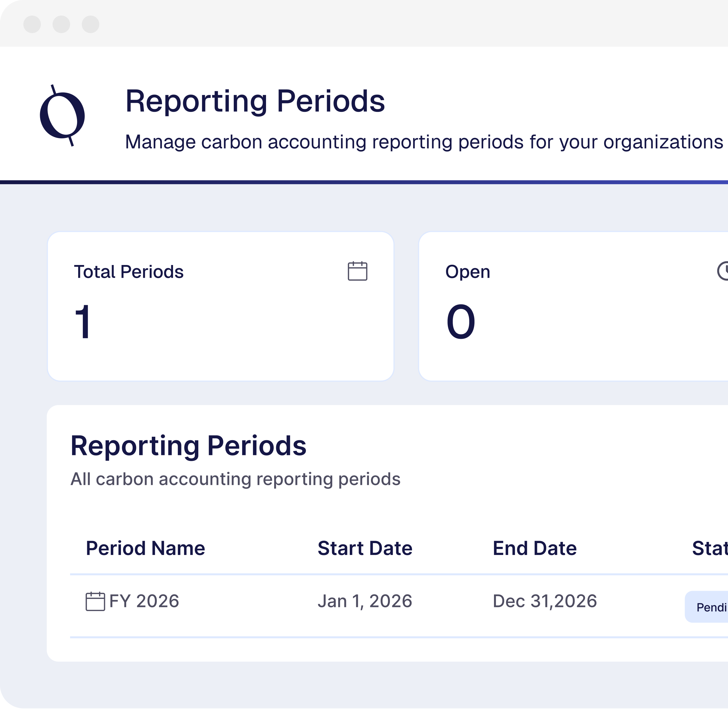Sort by the End Date column header

click(534, 548)
